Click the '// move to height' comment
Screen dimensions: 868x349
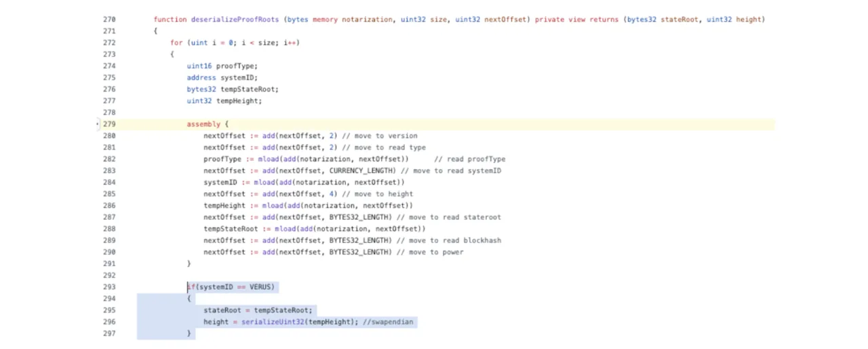click(x=378, y=194)
